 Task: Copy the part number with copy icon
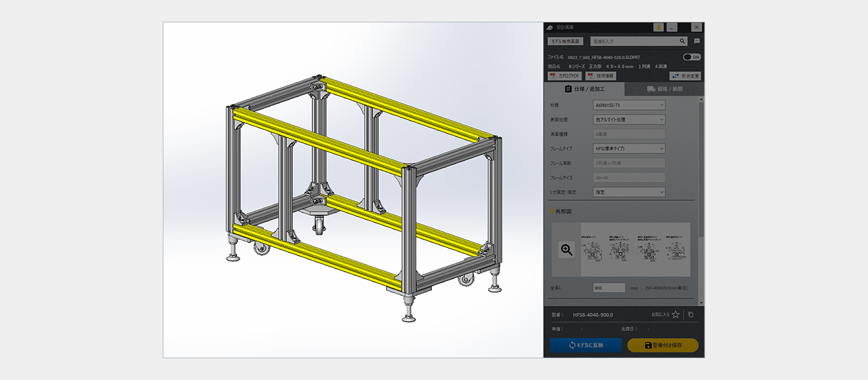click(x=690, y=315)
